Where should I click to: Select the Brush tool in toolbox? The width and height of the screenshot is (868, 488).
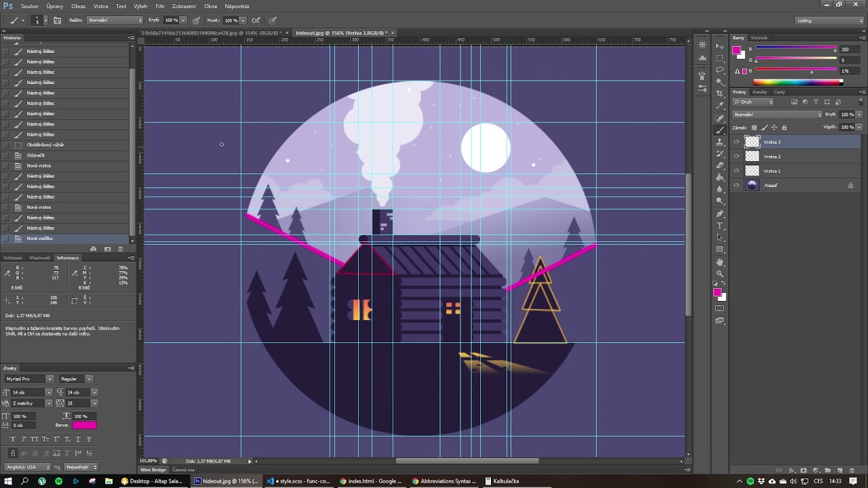719,130
